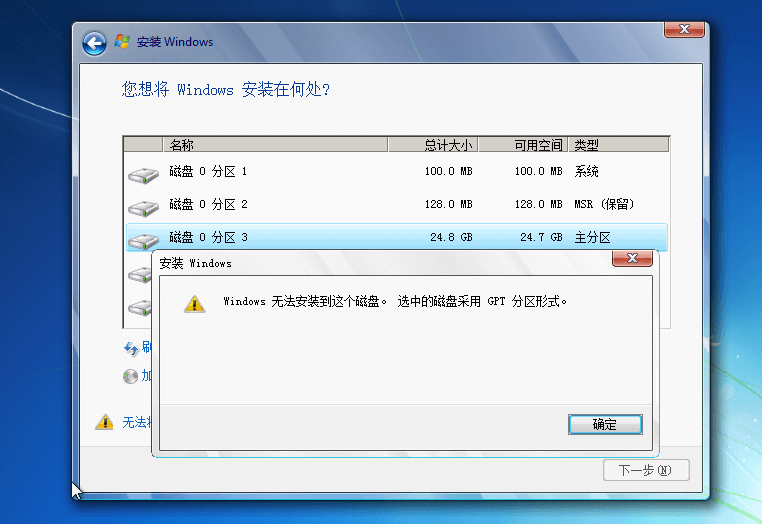The image size is (762, 524).
Task: Select row 磁盘 0 分区 2
Action: click(397, 205)
